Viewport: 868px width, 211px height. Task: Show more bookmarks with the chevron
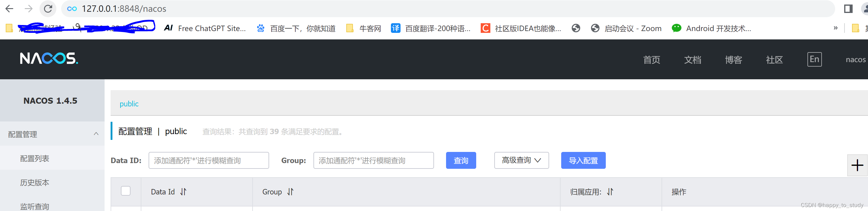click(x=835, y=28)
